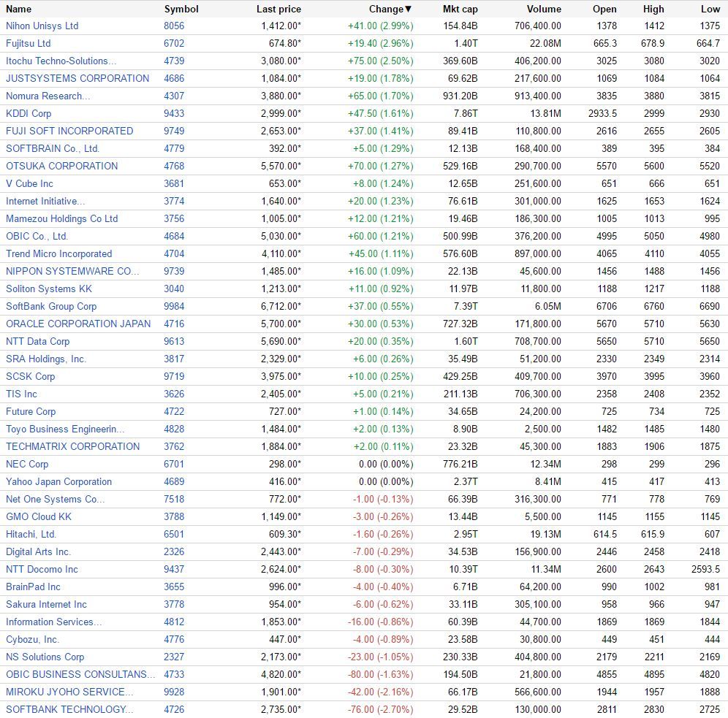Viewport: 728px width, 718px height.
Task: Open Mamezou Holdings Co Ltd link
Action: [x=61, y=219]
